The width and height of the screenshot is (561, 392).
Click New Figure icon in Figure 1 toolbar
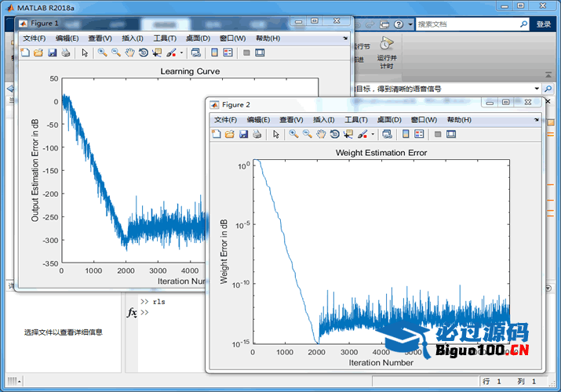pyautogui.click(x=25, y=53)
